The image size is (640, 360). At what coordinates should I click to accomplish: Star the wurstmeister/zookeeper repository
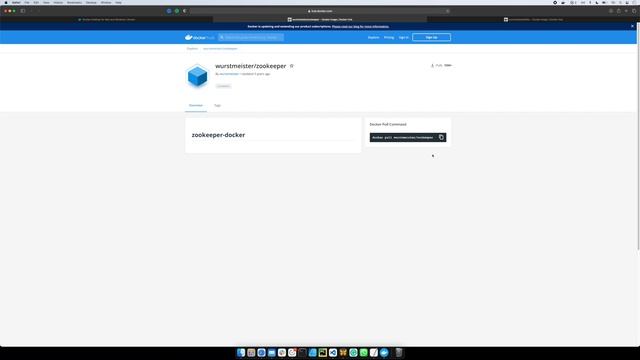click(291, 66)
